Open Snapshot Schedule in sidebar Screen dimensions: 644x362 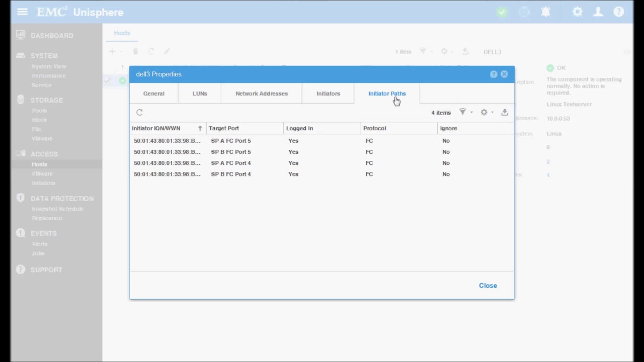pos(57,209)
